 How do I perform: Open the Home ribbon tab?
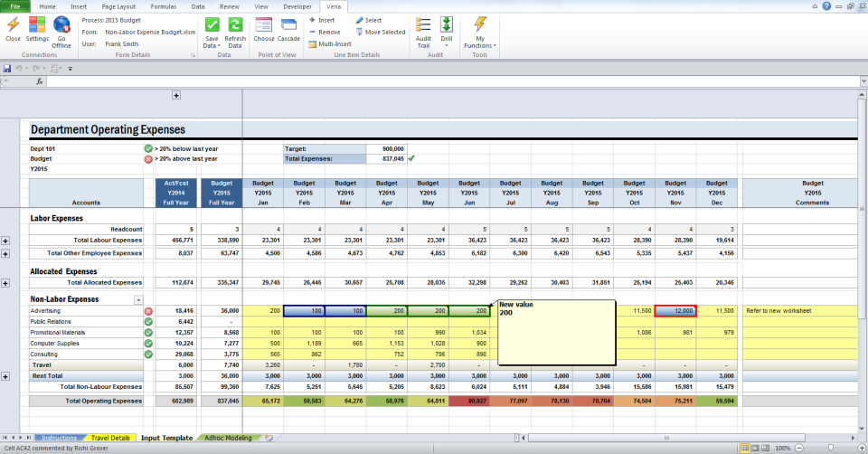coord(48,6)
